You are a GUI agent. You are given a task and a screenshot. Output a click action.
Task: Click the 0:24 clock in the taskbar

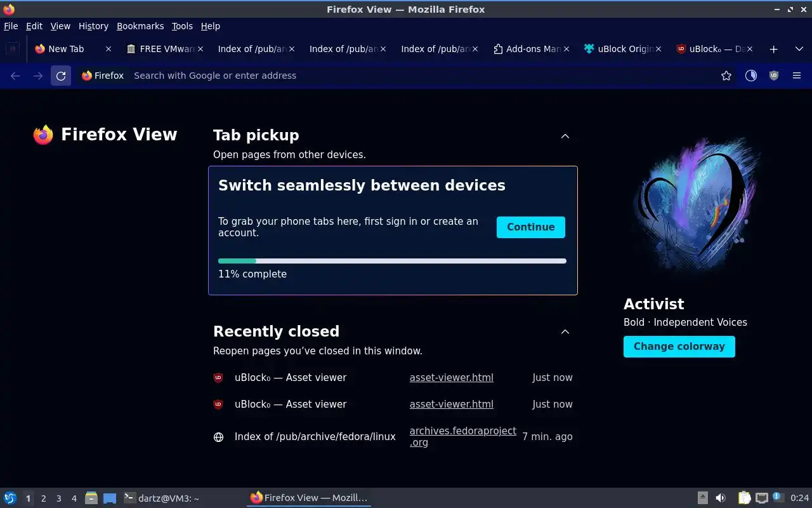tap(799, 498)
